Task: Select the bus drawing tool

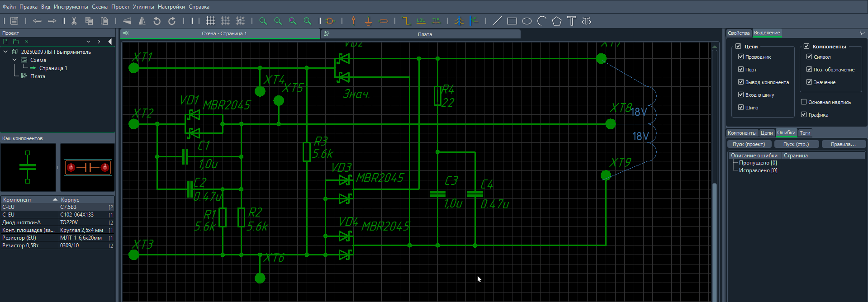Action: pos(459,21)
